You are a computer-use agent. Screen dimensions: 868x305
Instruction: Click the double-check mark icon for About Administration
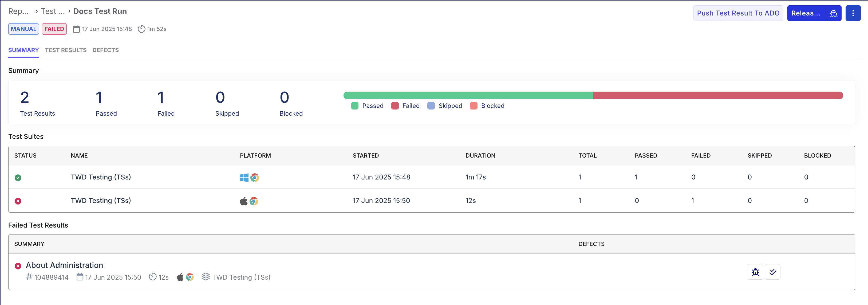tap(773, 272)
